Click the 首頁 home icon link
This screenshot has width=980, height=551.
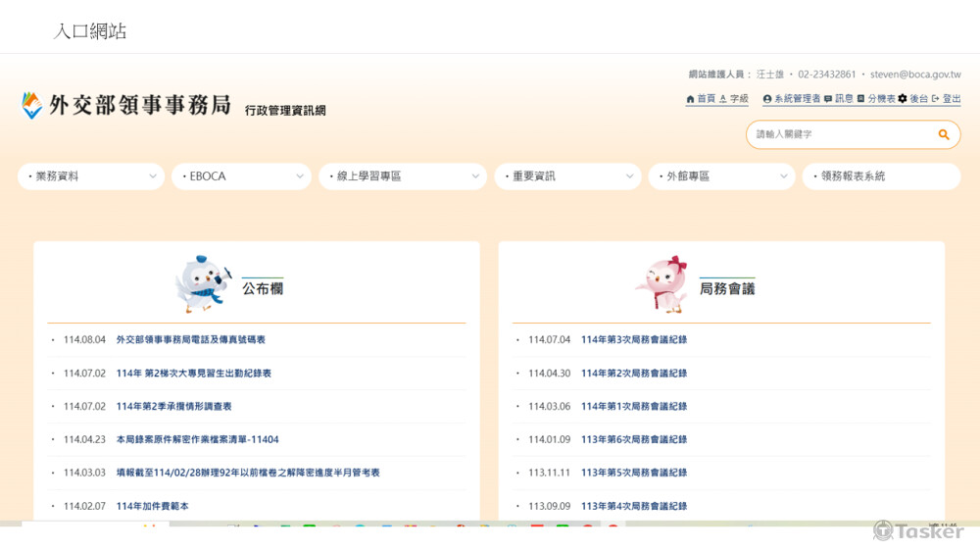coord(700,99)
